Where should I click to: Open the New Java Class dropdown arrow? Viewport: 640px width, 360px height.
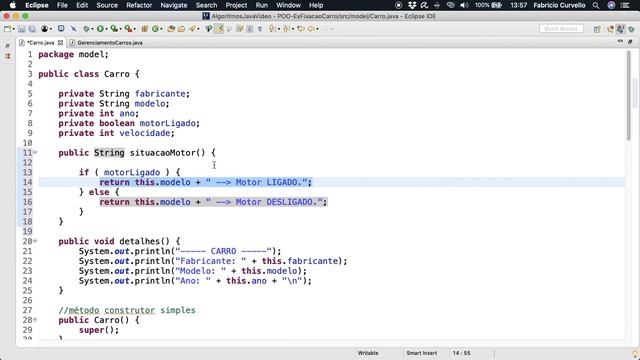(x=161, y=29)
